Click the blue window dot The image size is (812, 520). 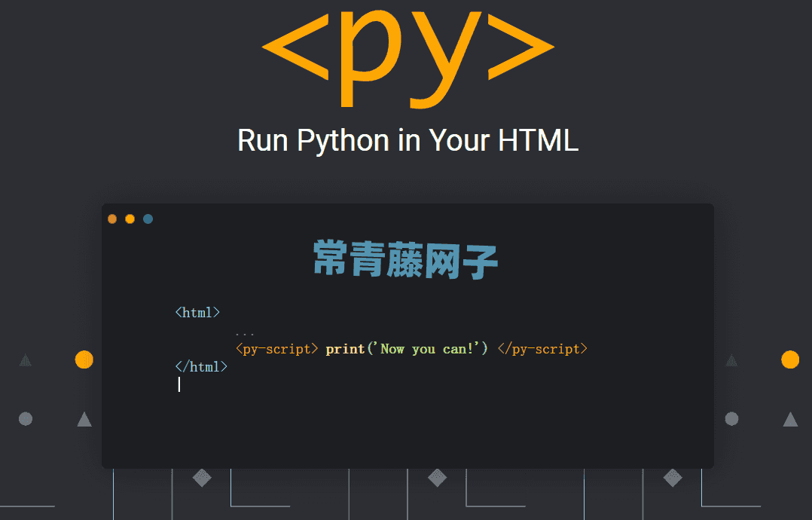point(148,219)
